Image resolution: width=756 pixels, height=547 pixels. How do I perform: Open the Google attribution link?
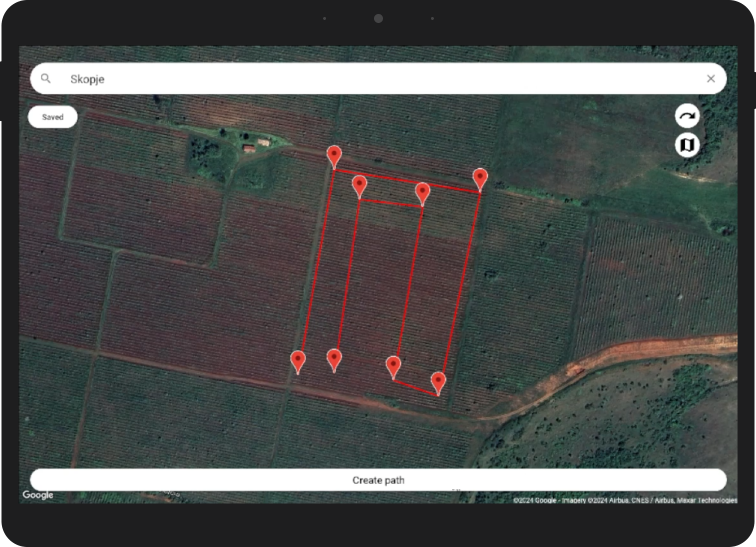(x=38, y=495)
